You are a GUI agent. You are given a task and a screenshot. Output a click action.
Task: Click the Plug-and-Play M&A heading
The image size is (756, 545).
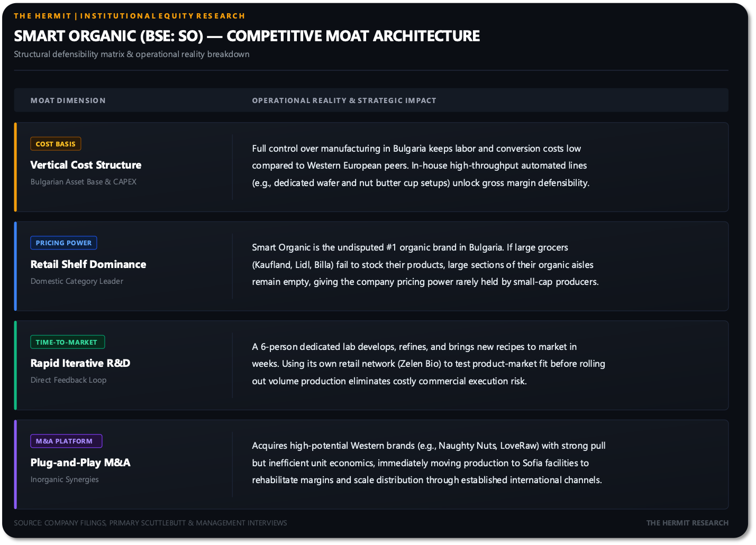pyautogui.click(x=80, y=463)
